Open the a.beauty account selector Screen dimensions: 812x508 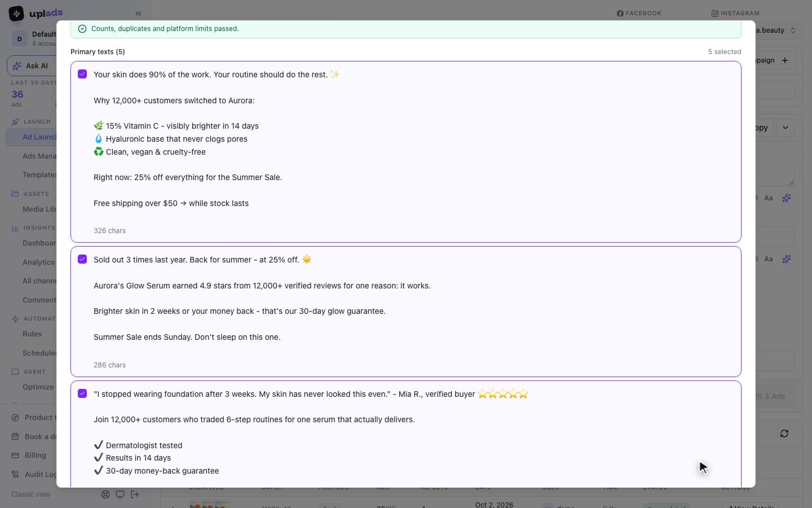[x=778, y=30]
